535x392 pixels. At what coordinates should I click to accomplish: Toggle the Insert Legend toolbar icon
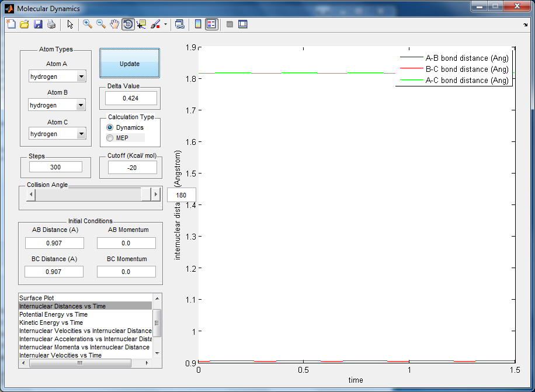click(x=211, y=24)
